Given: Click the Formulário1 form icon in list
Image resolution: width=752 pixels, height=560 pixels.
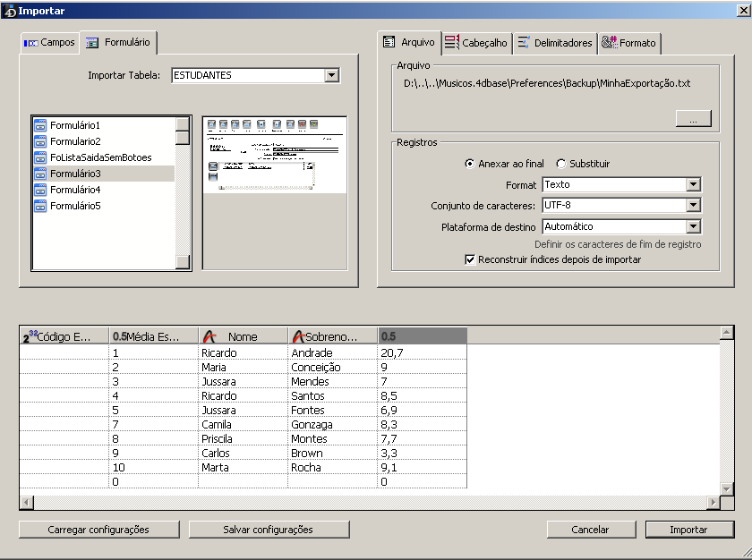Looking at the screenshot, I should (x=40, y=125).
